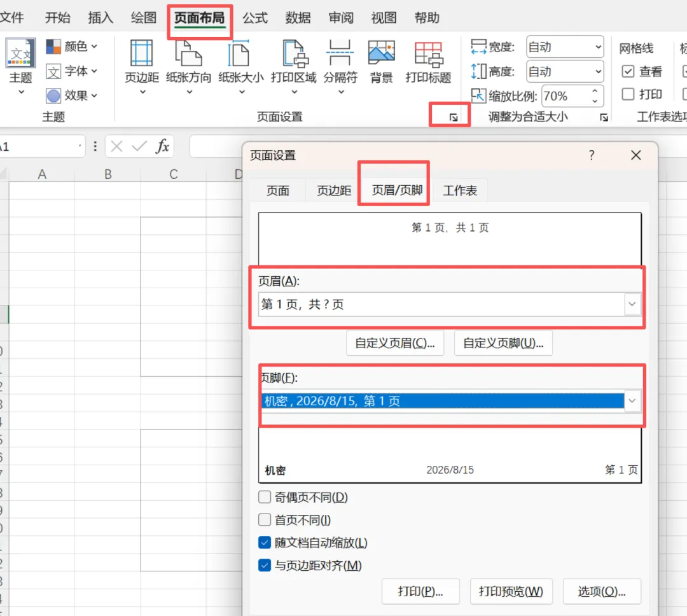
Task: Click the 分隔符 breaks icon
Action: click(340, 53)
